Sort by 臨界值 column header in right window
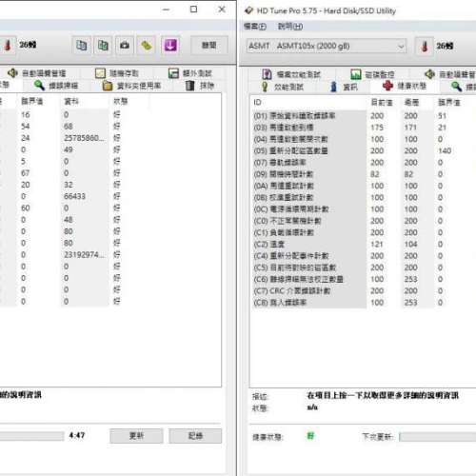 click(448, 102)
